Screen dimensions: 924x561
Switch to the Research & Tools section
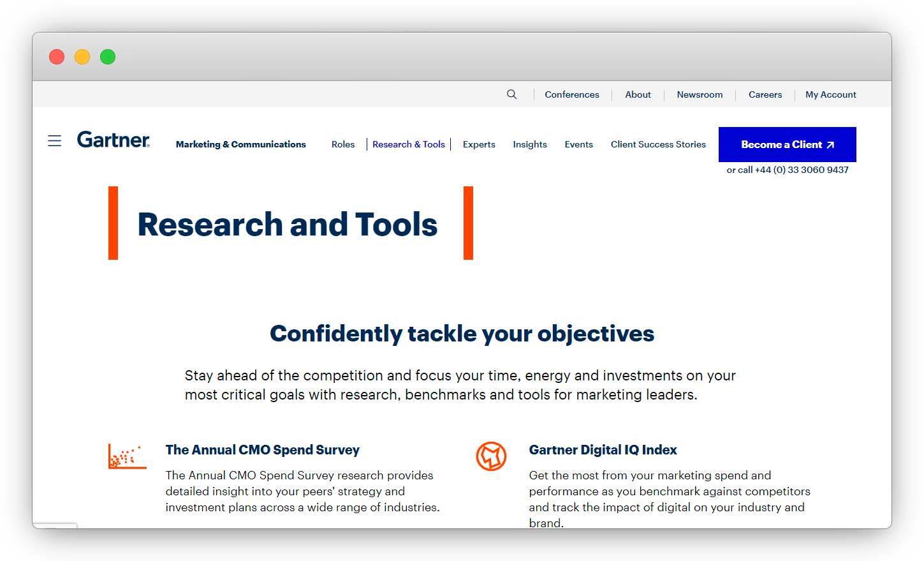click(409, 144)
